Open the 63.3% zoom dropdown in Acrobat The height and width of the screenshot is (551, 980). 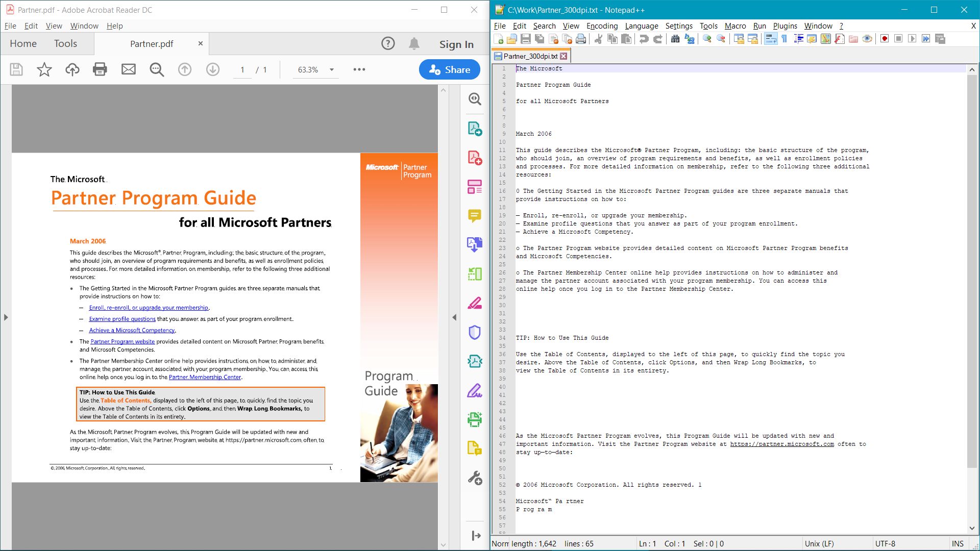tap(332, 70)
